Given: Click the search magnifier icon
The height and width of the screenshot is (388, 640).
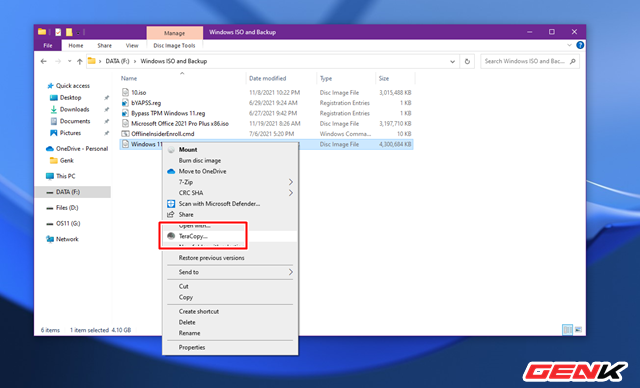Looking at the screenshot, I should coord(572,61).
